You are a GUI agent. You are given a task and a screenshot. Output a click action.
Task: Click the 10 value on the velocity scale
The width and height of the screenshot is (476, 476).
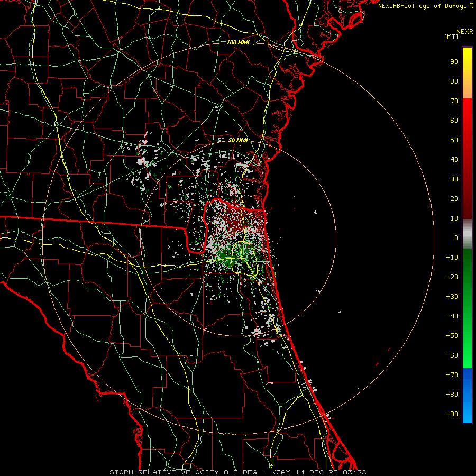(x=454, y=218)
